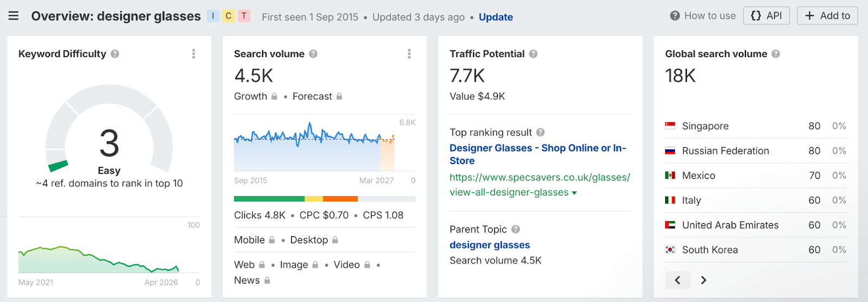Open the designer glasses parent topic link
The width and height of the screenshot is (868, 302).
click(490, 245)
